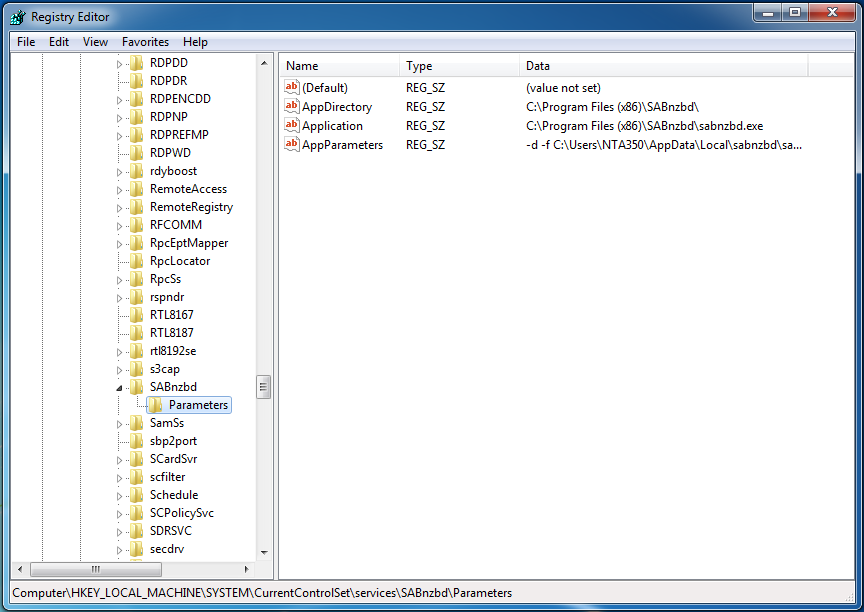Click the tree scroll up arrow

[x=264, y=63]
